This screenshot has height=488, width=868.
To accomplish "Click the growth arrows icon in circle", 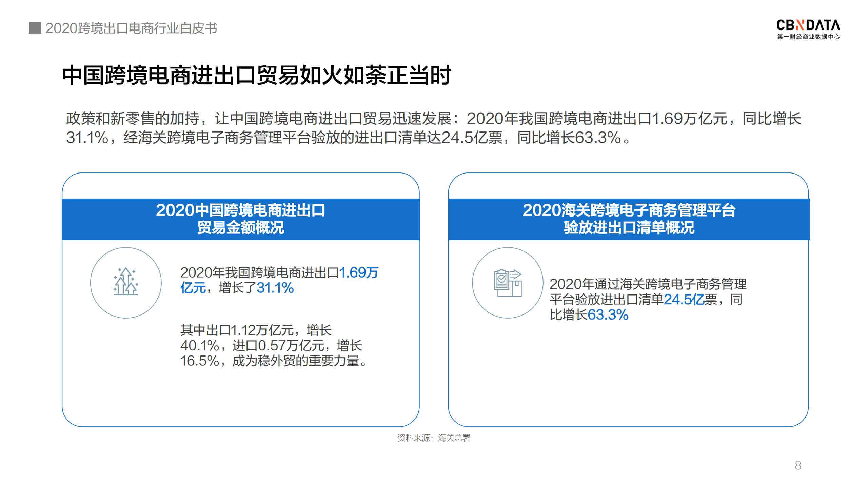I will (126, 283).
